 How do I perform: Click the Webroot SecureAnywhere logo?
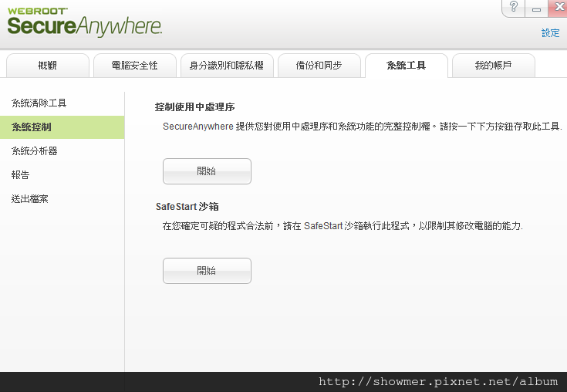pos(84,23)
